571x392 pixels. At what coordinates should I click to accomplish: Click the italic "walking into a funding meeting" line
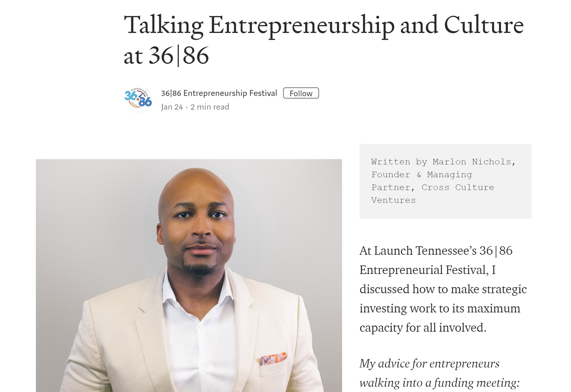[439, 383]
